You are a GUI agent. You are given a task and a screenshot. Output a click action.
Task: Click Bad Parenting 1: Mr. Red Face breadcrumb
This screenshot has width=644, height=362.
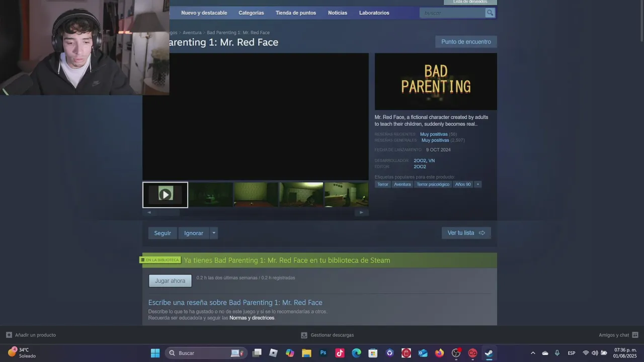[x=238, y=33]
